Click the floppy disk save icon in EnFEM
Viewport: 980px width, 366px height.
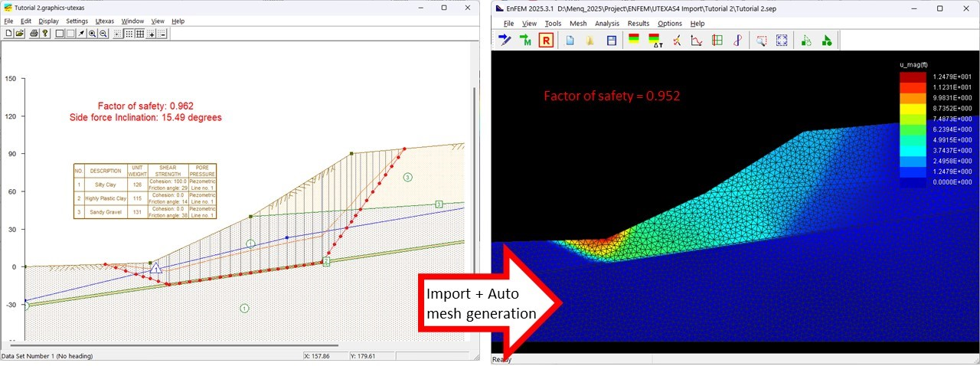[612, 41]
